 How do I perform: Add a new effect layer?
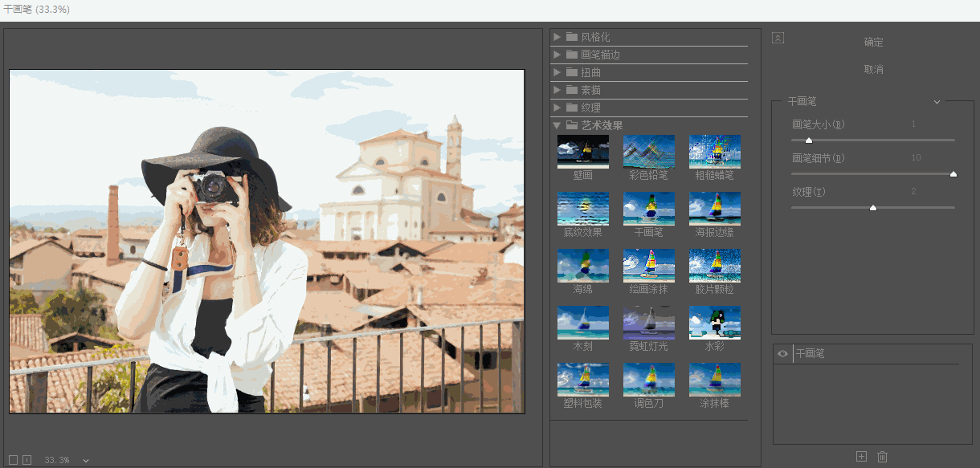click(x=862, y=457)
